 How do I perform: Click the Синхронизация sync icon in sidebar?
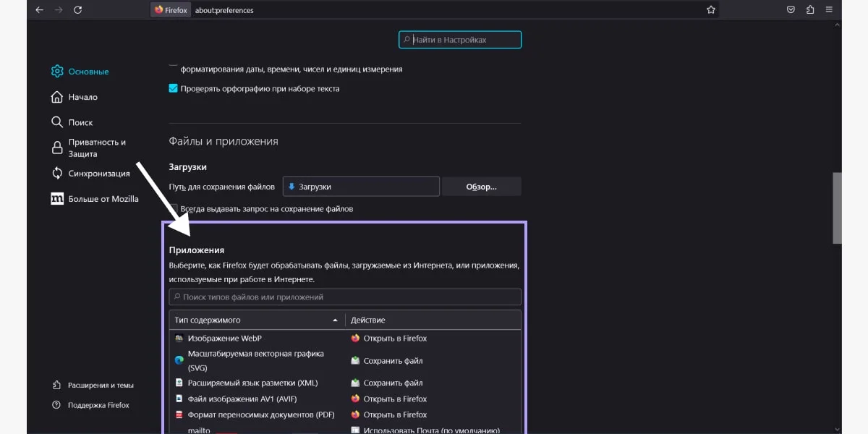point(58,173)
